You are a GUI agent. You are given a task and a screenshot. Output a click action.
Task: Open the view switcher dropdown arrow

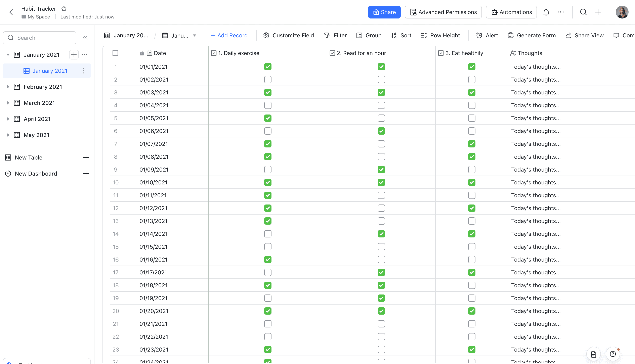pyautogui.click(x=195, y=36)
